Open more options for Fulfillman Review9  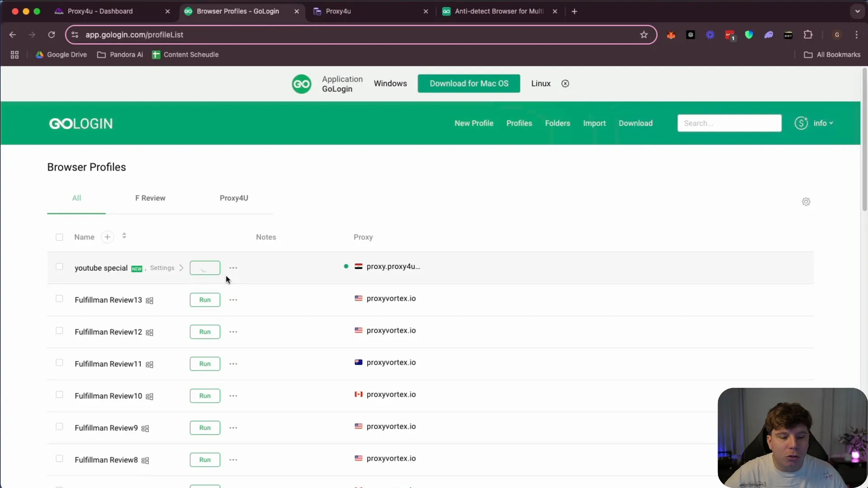pos(233,428)
